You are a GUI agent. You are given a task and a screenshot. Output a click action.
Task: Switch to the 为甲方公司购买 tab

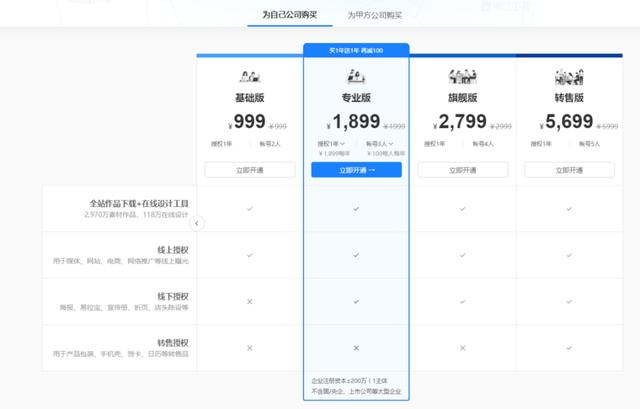[x=375, y=15]
